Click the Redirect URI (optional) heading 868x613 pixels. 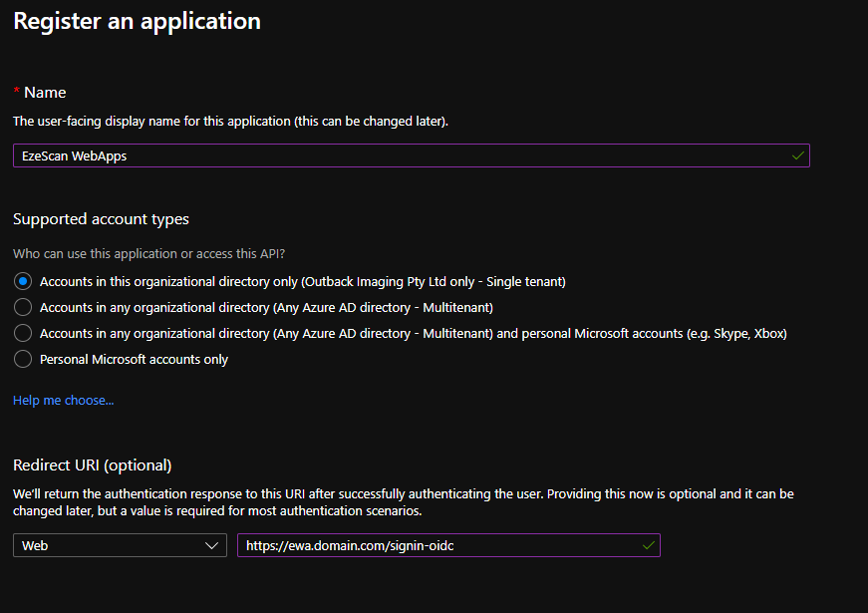click(x=92, y=464)
